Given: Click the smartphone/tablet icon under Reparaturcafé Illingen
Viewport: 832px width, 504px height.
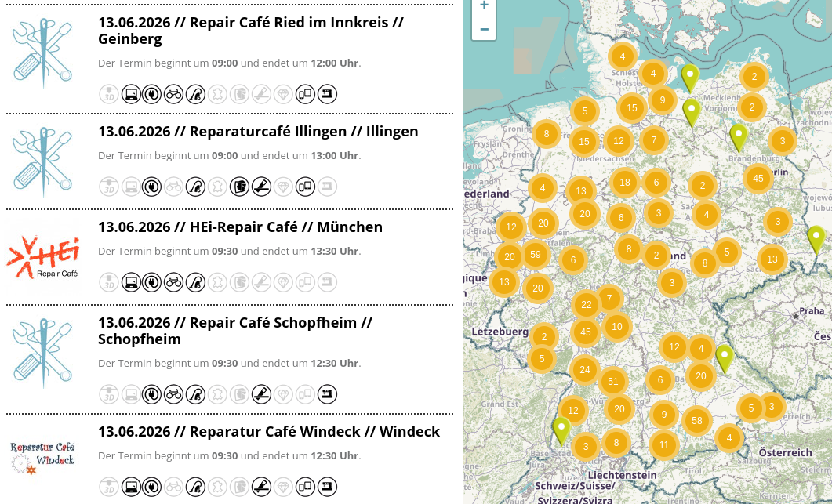Looking at the screenshot, I should (x=305, y=187).
